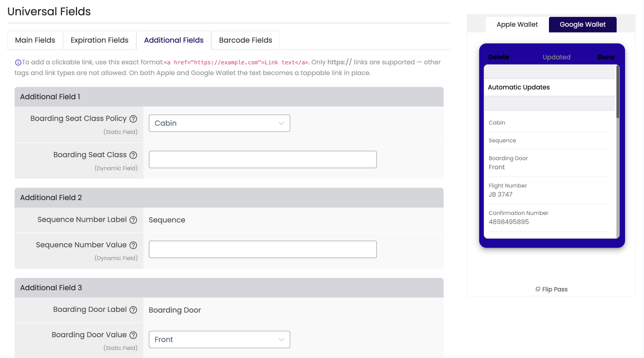This screenshot has width=644, height=358.
Task: Focus the Boarding Seat Class input
Action: tap(263, 159)
